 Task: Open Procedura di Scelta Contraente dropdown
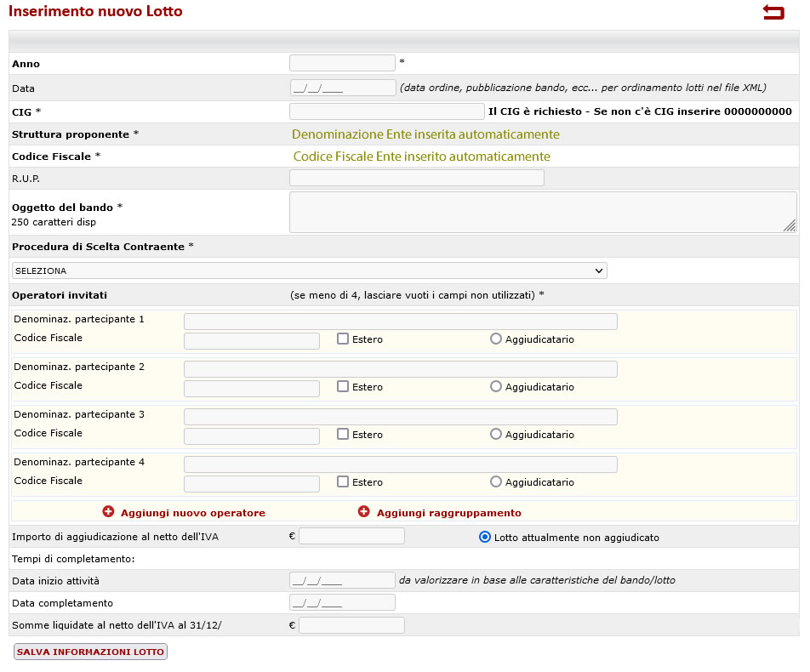309,271
